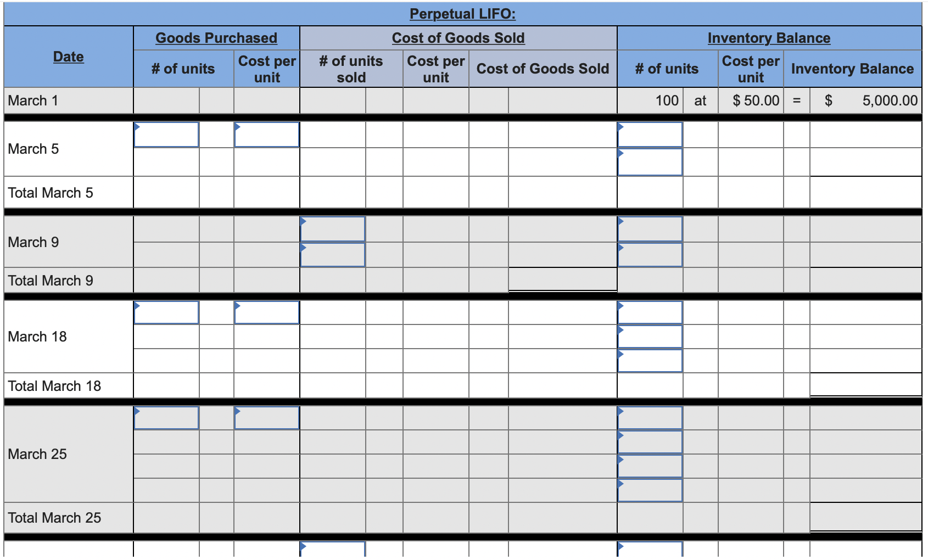
Task: Open the dropdown in the second March 9 units sold cell
Action: 303,248
